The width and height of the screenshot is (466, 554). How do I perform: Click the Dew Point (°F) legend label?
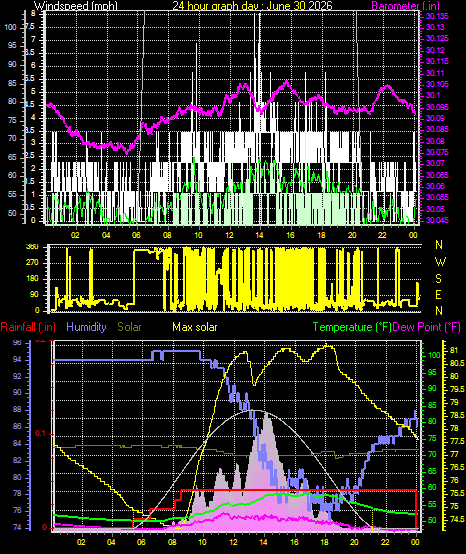(426, 327)
